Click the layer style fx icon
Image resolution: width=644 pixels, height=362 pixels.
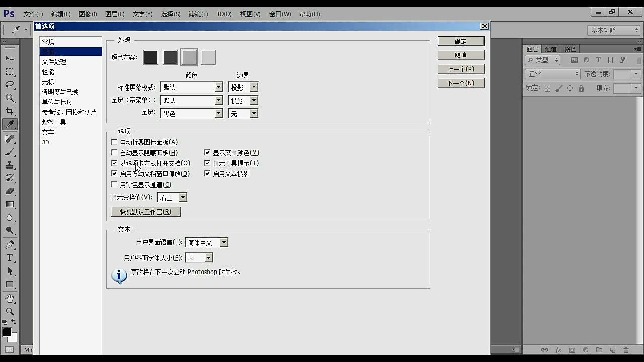click(x=558, y=350)
